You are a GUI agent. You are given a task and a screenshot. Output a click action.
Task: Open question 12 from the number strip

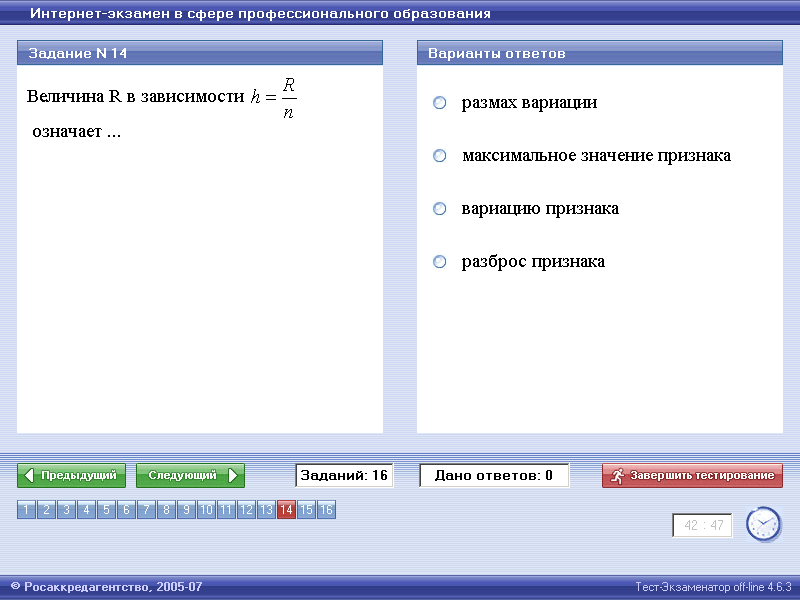(246, 509)
